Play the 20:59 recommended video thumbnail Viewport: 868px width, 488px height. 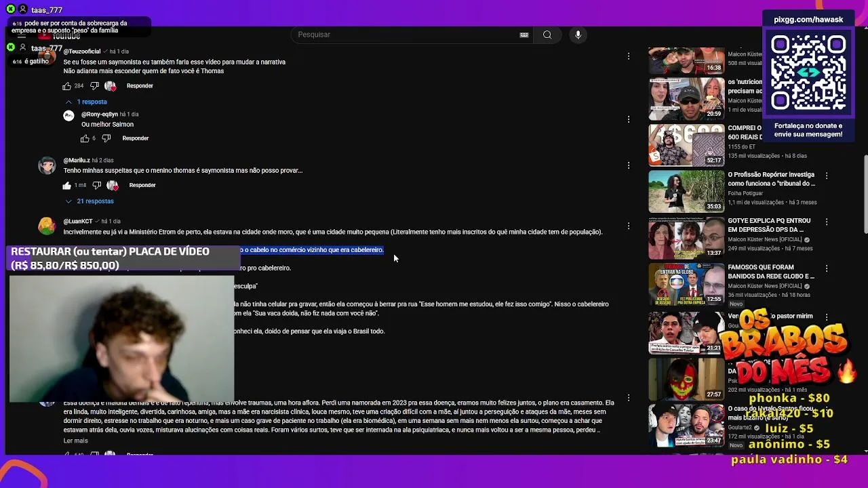pos(686,99)
